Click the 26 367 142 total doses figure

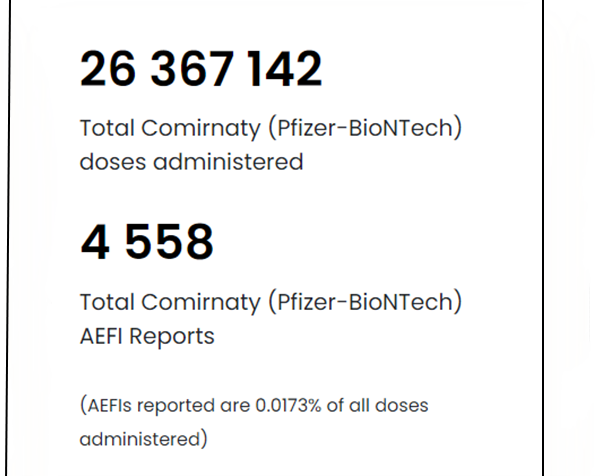[201, 70]
